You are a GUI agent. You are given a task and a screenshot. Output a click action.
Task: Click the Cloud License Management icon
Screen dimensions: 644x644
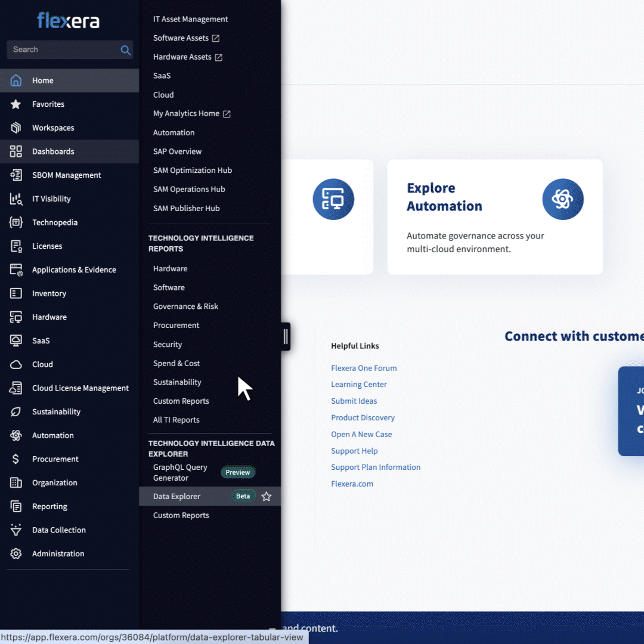pos(16,388)
